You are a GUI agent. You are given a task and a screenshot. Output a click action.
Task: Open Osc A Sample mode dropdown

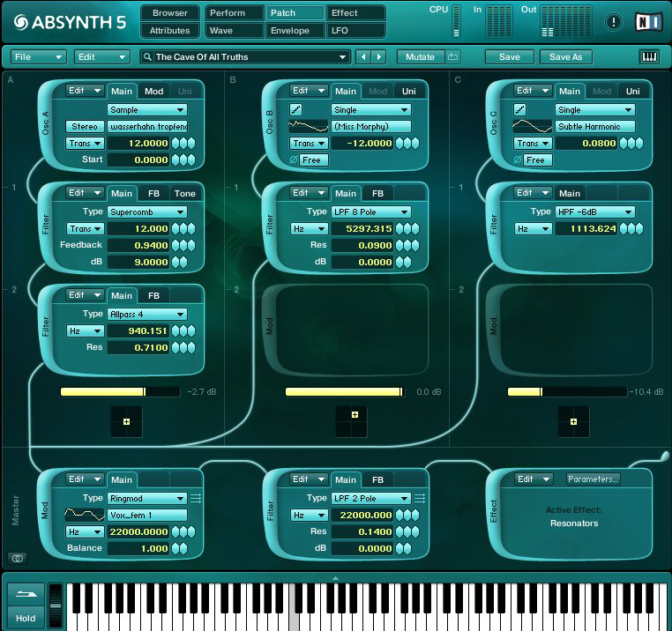pyautogui.click(x=147, y=110)
